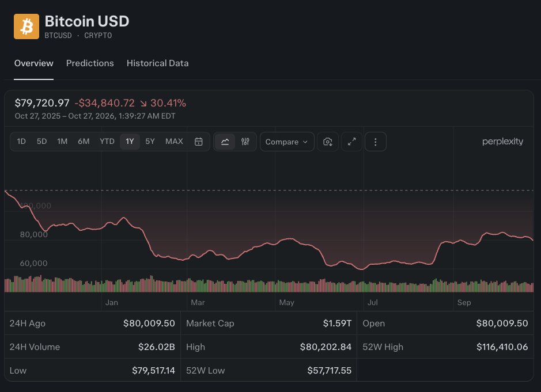Select the MAX time range

pos(174,142)
